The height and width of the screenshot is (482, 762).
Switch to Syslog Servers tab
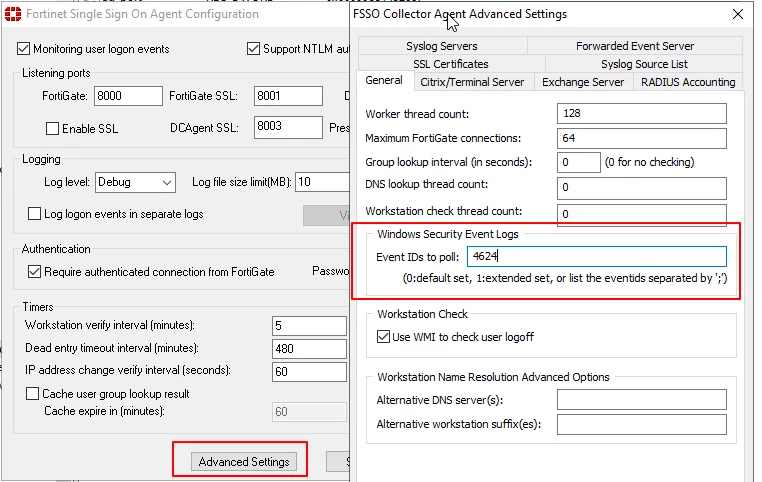442,46
